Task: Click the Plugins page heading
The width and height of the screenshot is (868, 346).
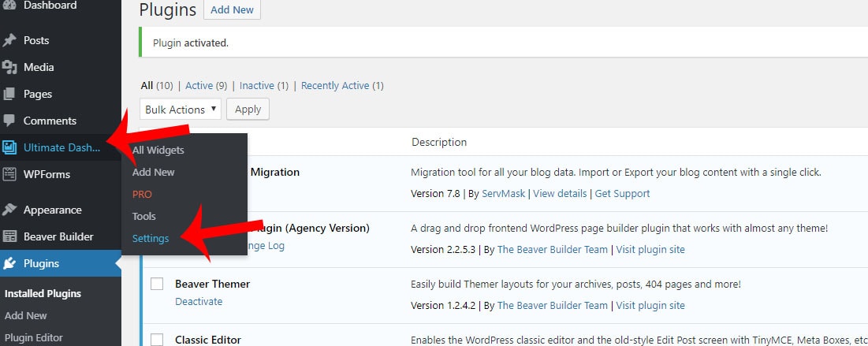Action: [168, 10]
